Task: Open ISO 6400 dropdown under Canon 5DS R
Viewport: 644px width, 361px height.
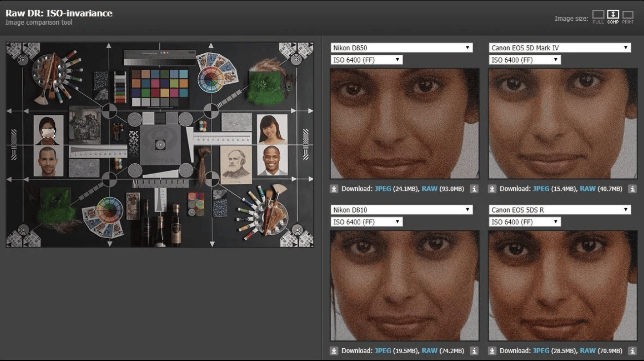Action: (x=525, y=222)
